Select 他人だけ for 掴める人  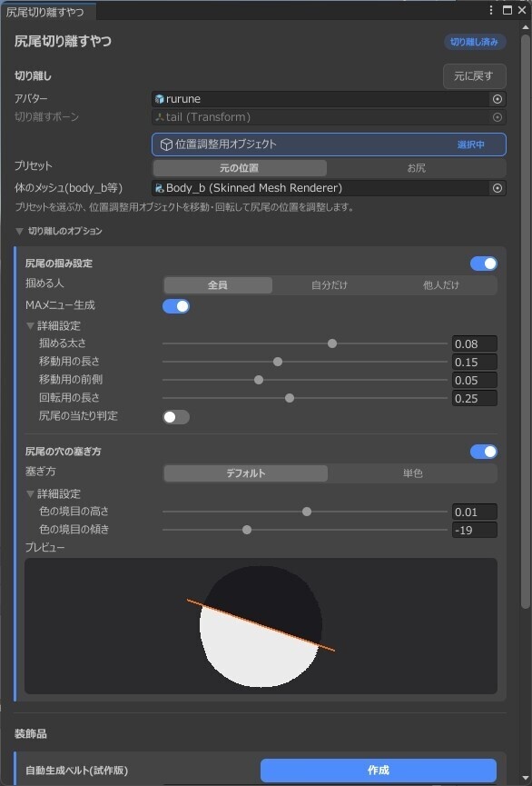(441, 285)
